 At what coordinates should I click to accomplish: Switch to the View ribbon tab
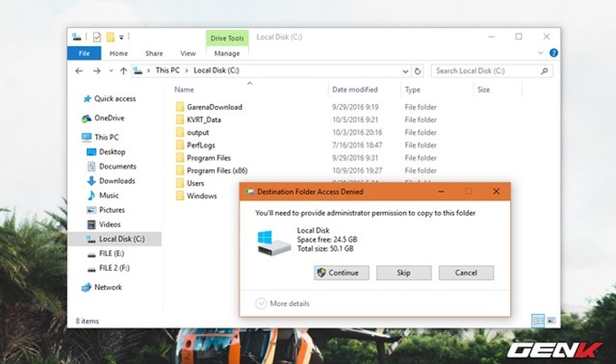pos(188,53)
